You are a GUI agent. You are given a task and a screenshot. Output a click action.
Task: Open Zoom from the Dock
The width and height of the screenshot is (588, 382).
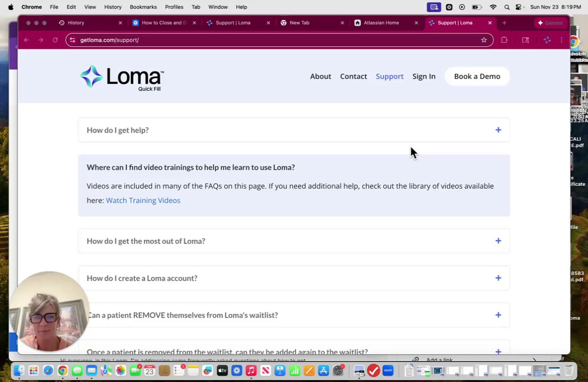tap(388, 371)
